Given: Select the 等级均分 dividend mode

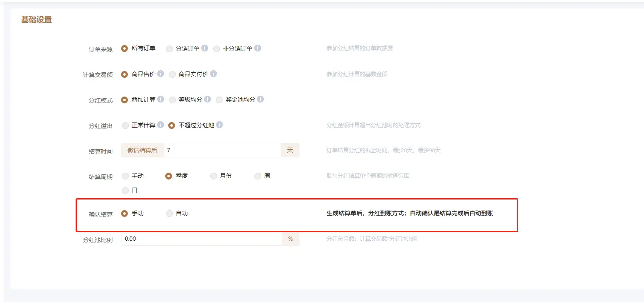Looking at the screenshot, I should click(x=172, y=100).
